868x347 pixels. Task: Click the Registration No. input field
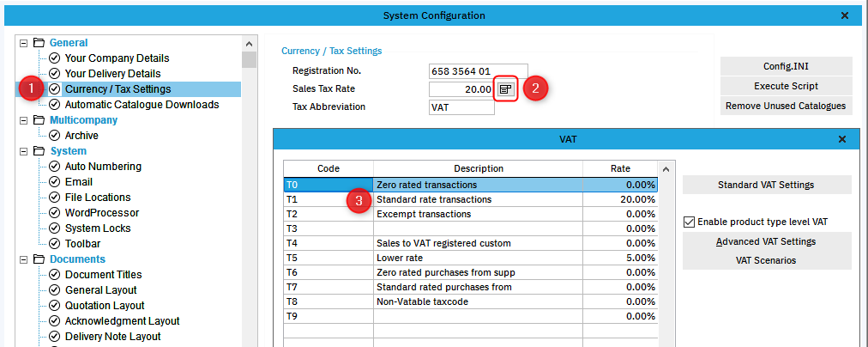(x=479, y=71)
